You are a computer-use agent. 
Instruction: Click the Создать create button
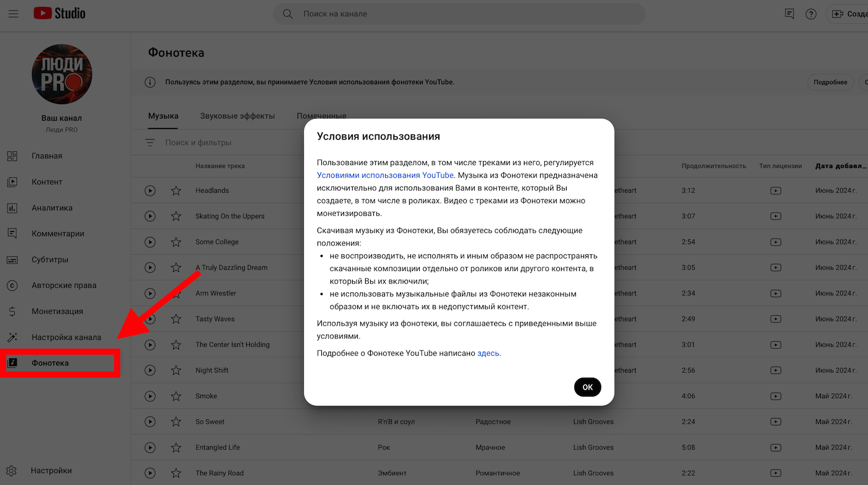pyautogui.click(x=848, y=14)
